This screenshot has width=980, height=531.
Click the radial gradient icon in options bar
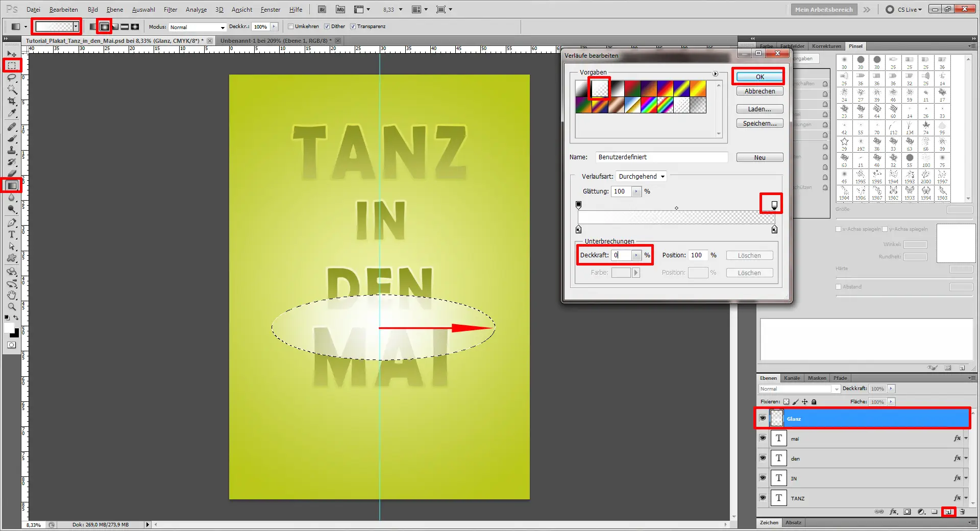104,27
